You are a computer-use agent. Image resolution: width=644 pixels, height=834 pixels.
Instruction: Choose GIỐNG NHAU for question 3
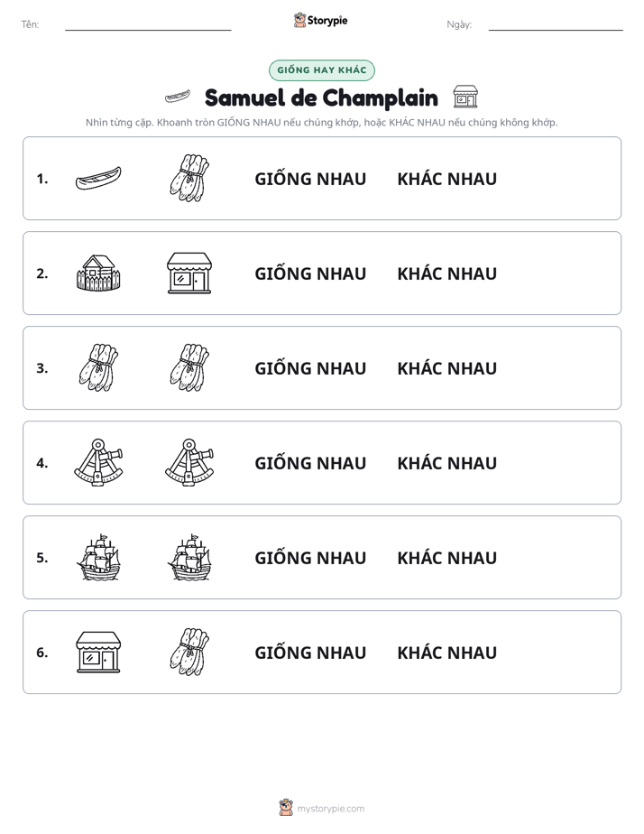[310, 368]
